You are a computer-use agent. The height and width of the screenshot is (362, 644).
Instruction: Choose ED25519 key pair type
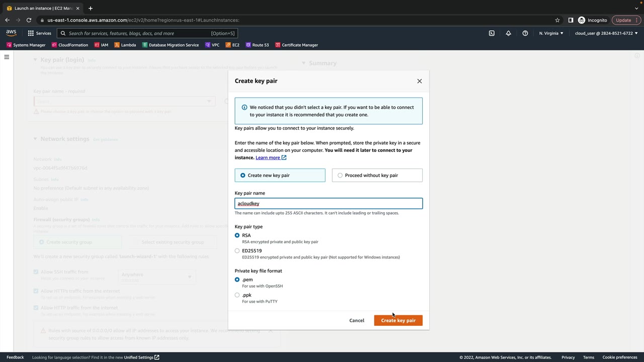237,251
